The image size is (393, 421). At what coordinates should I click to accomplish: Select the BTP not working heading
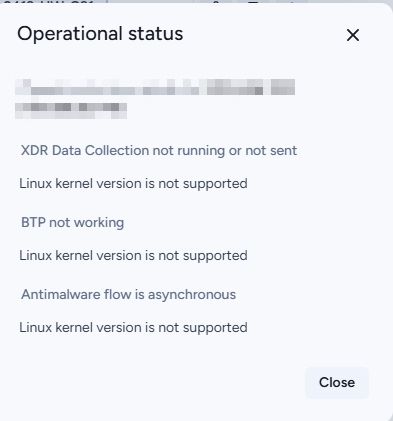point(72,222)
